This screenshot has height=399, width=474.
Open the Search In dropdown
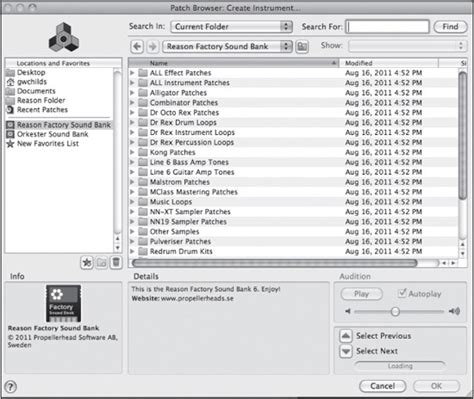coord(231,27)
